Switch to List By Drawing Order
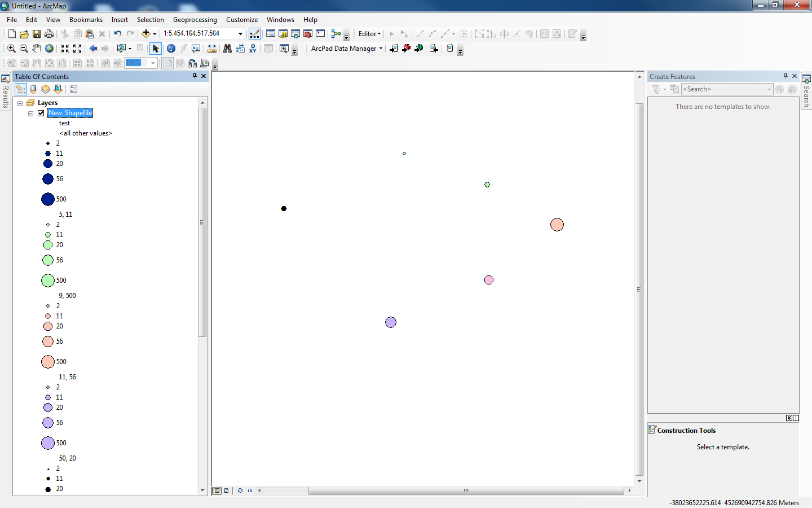This screenshot has width=812, height=508. tap(21, 89)
